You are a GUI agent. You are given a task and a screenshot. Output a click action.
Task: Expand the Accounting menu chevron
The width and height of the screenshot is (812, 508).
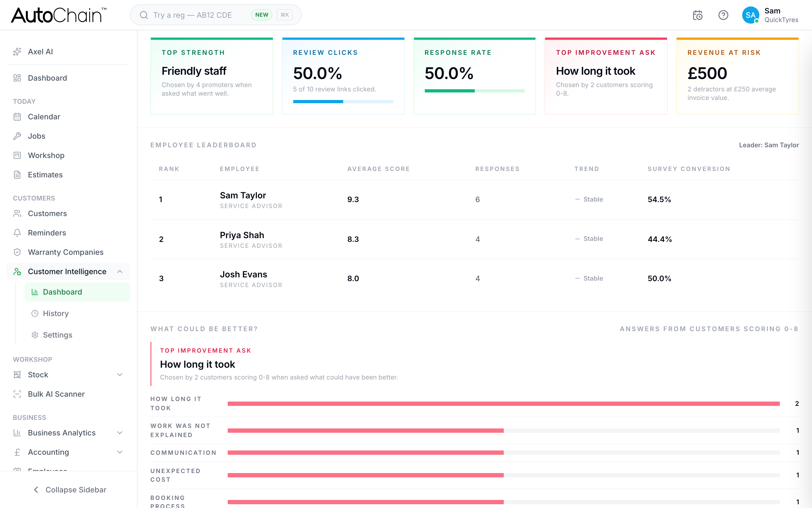click(120, 452)
